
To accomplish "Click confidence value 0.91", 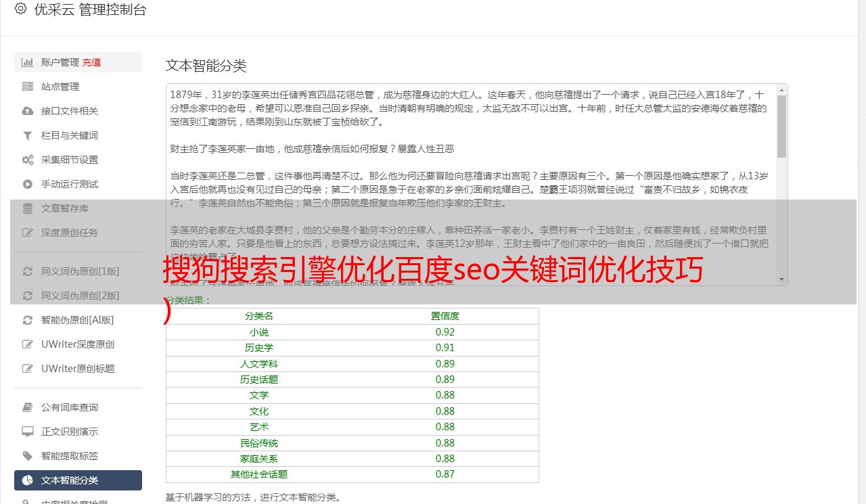I will pos(445,348).
